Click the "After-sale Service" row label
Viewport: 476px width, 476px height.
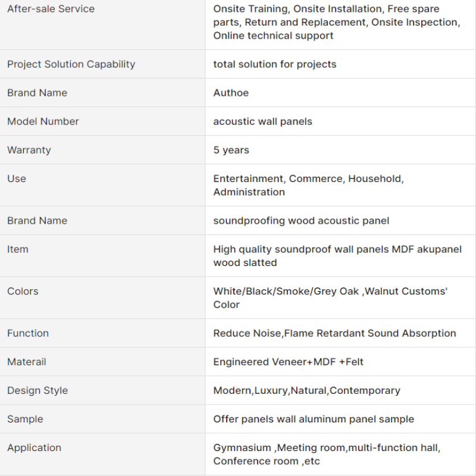tap(51, 9)
